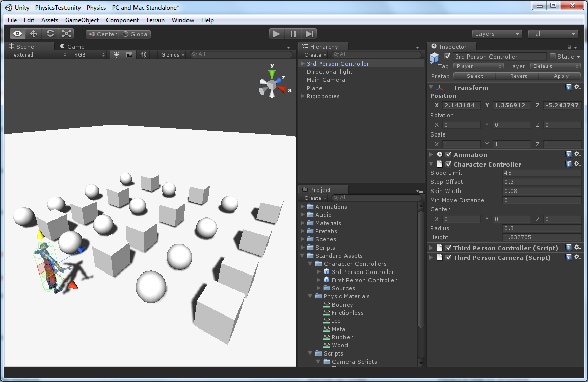Click the Hierarchy search field
The height and width of the screenshot is (382, 588).
[376, 54]
